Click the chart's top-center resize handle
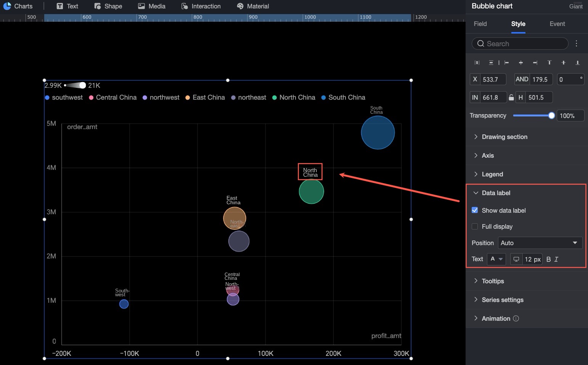588x365 pixels. click(228, 80)
